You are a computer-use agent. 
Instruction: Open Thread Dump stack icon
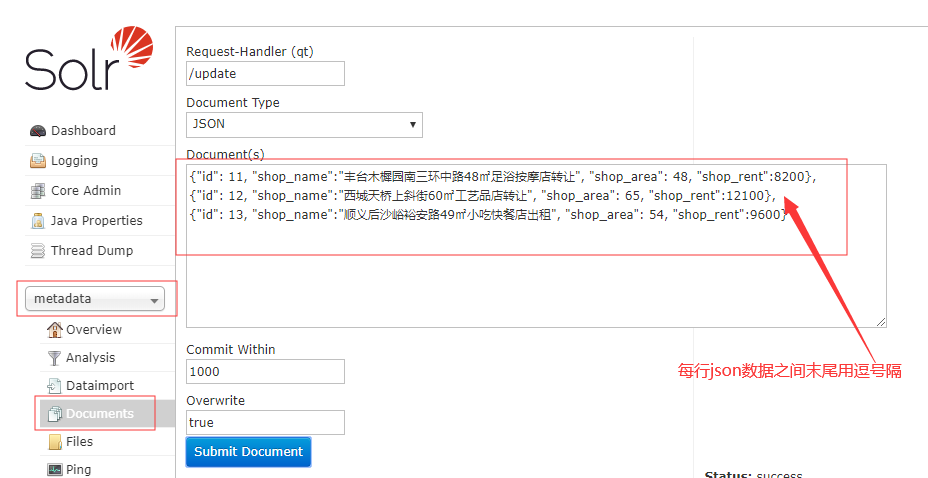click(x=38, y=251)
